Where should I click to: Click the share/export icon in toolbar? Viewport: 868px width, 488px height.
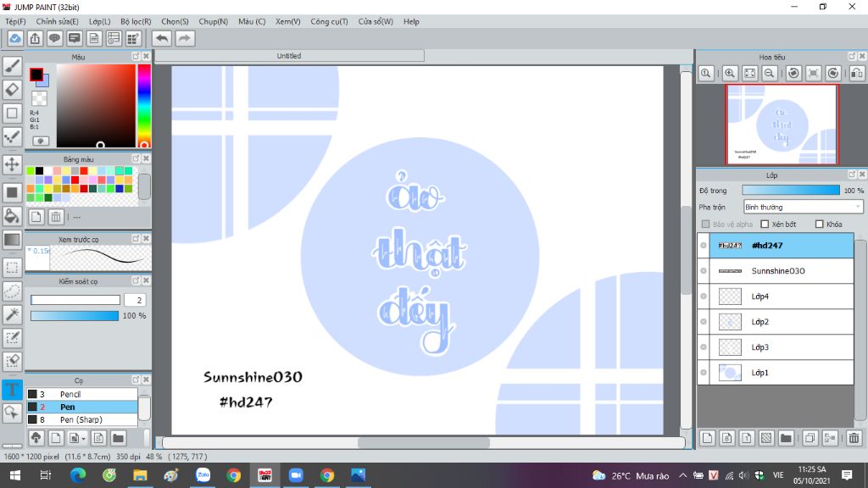coord(35,38)
